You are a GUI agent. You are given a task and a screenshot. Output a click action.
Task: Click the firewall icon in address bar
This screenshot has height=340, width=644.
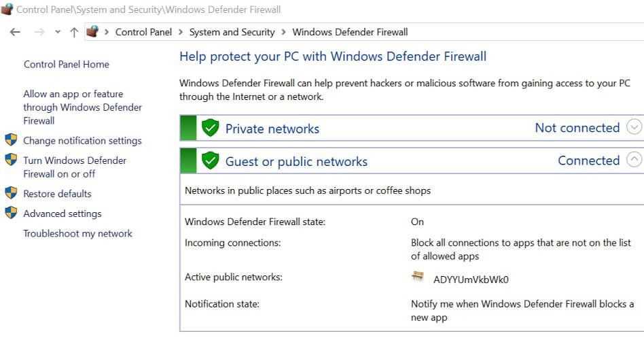click(x=93, y=32)
